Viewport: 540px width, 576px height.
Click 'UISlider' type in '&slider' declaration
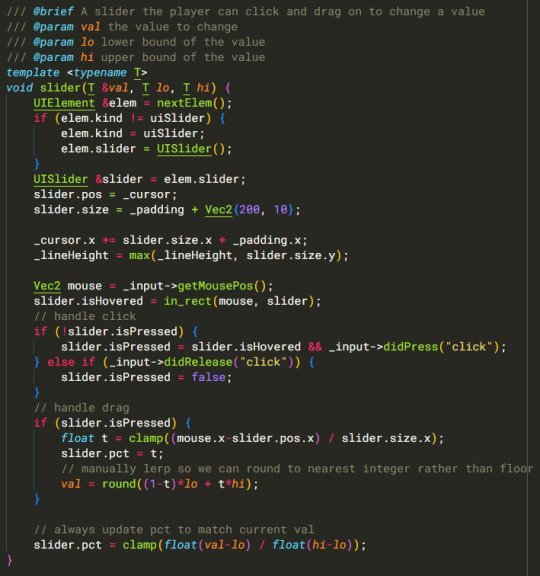tap(61, 179)
